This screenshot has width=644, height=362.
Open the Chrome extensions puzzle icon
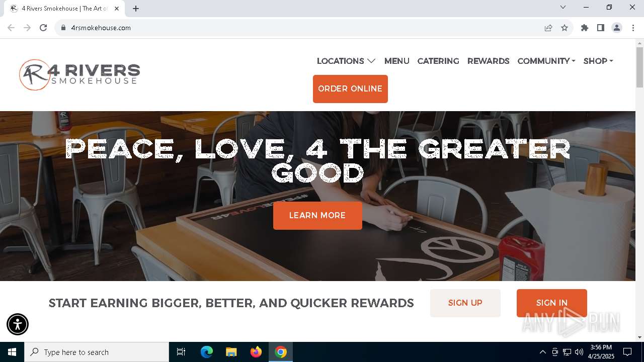click(x=585, y=28)
